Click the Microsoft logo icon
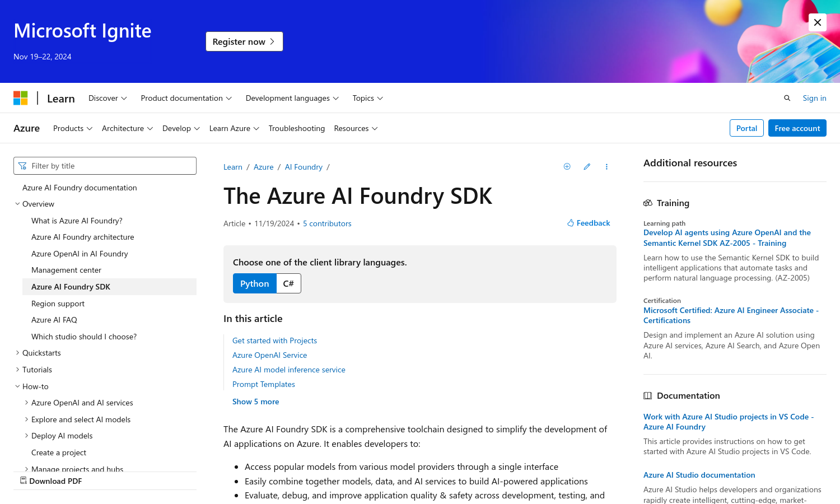The height and width of the screenshot is (504, 840). (x=21, y=98)
